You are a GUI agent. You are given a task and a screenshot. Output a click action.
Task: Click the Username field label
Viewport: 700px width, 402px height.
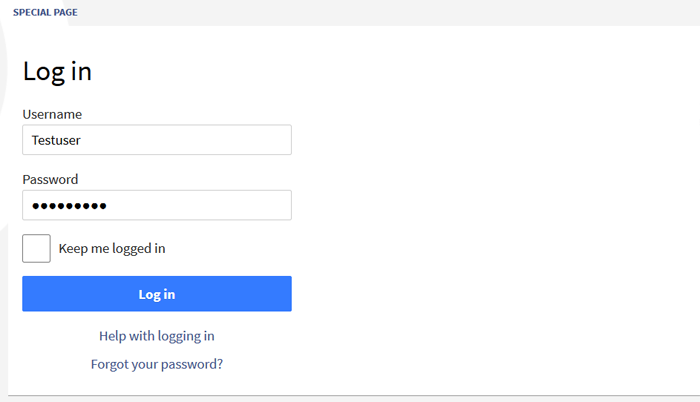click(52, 114)
